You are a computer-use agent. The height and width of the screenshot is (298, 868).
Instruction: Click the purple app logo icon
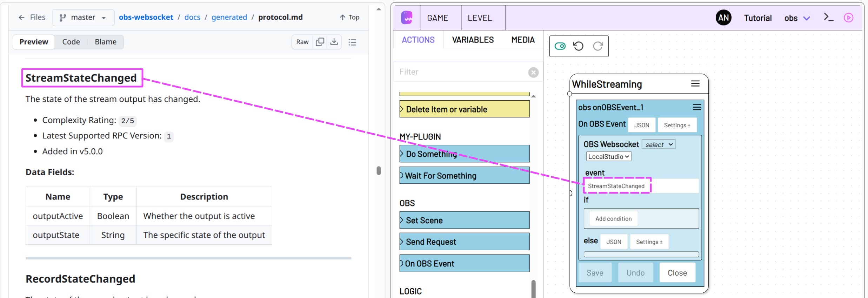[407, 18]
